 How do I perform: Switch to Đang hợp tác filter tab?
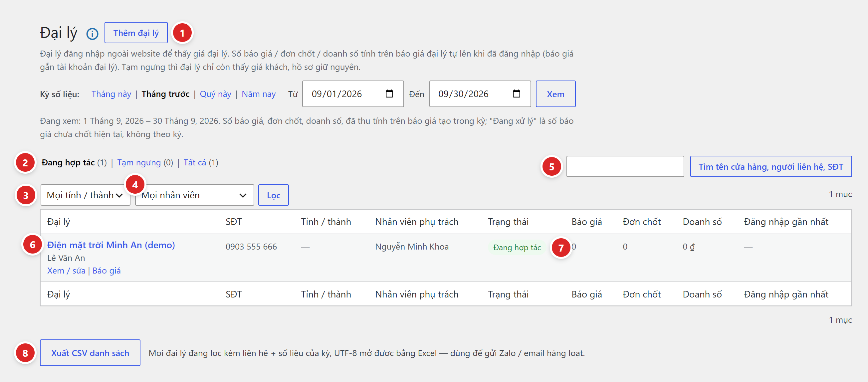(x=68, y=163)
